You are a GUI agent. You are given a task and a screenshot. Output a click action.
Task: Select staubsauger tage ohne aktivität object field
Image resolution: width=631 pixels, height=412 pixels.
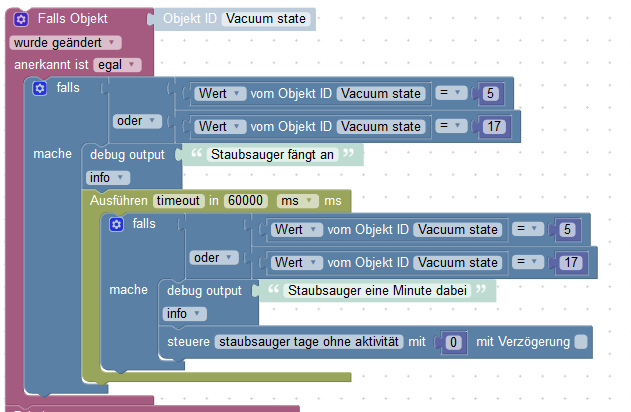(309, 342)
